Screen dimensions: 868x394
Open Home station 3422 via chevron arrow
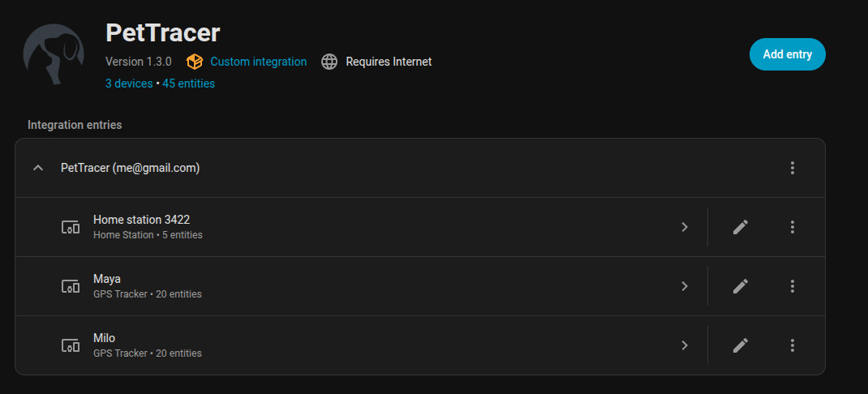685,227
